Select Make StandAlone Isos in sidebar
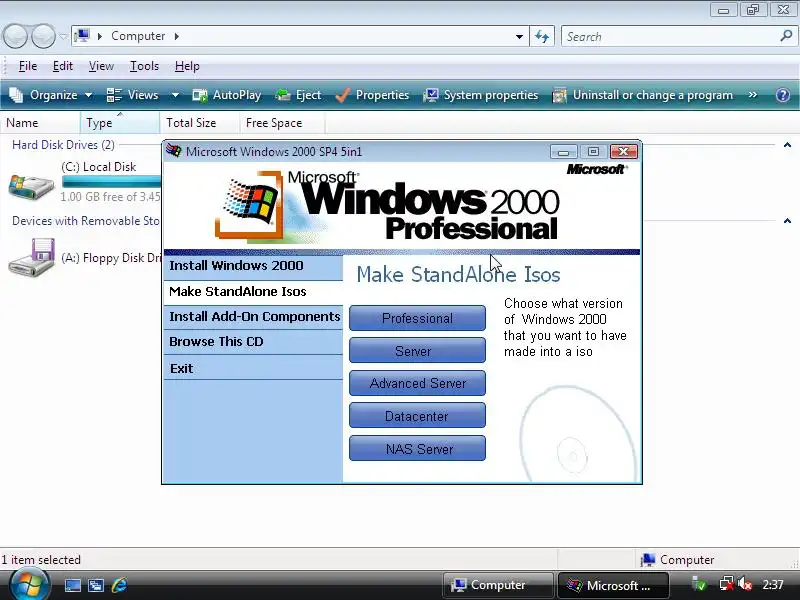This screenshot has height=600, width=800. coord(253,292)
